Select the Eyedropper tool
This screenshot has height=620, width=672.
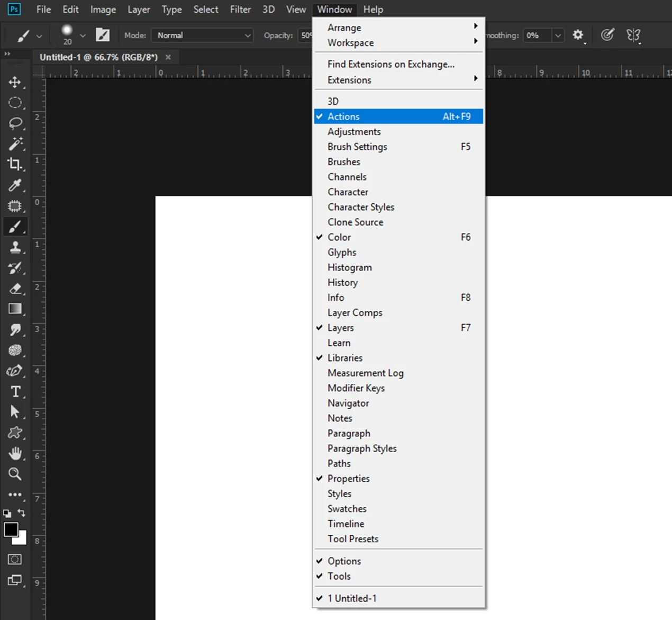15,185
